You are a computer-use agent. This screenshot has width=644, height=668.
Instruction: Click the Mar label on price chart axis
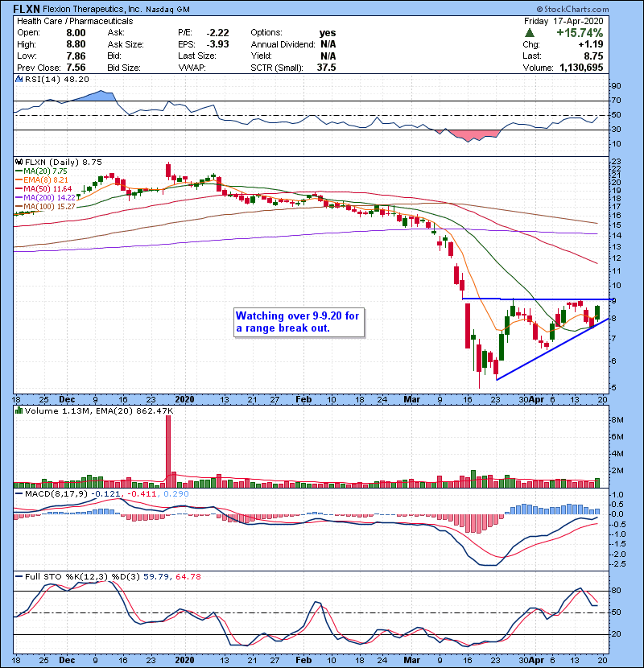click(x=411, y=400)
